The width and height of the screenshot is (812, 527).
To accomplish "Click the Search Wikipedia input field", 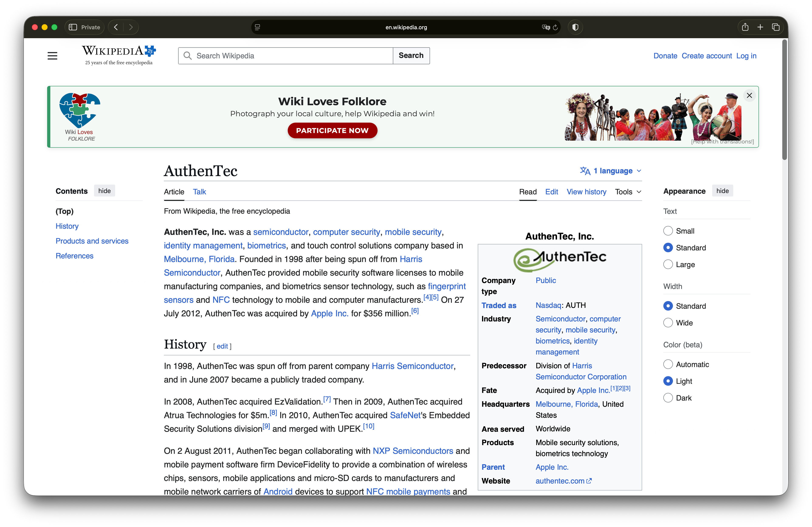I will [290, 56].
